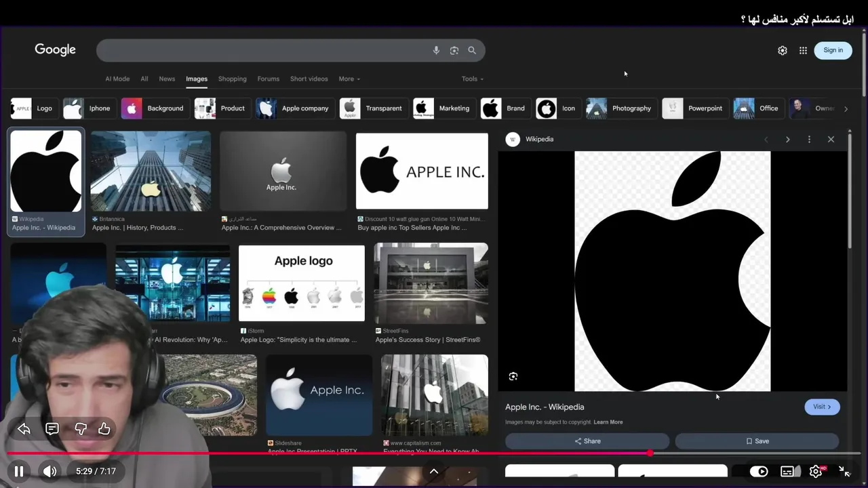The height and width of the screenshot is (488, 868).
Task: Select the Office filter chip
Action: pyautogui.click(x=757, y=108)
